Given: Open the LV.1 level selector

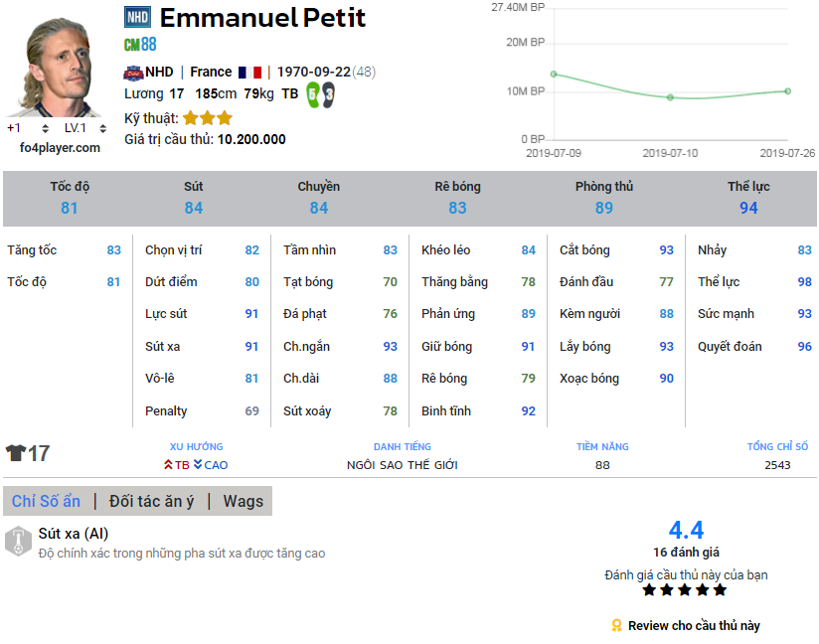Looking at the screenshot, I should click(80, 128).
